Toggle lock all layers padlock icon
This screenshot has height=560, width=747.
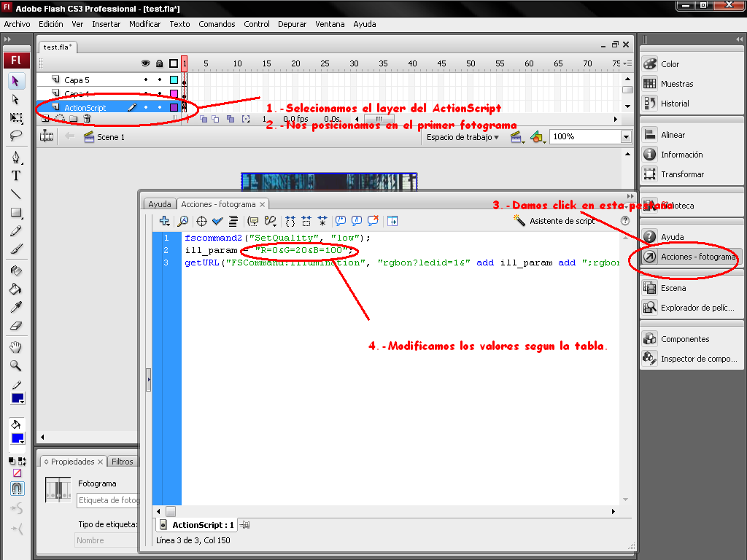160,63
